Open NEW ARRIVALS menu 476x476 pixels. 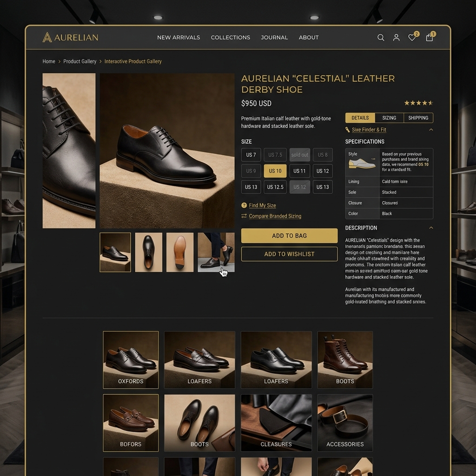[x=178, y=37]
